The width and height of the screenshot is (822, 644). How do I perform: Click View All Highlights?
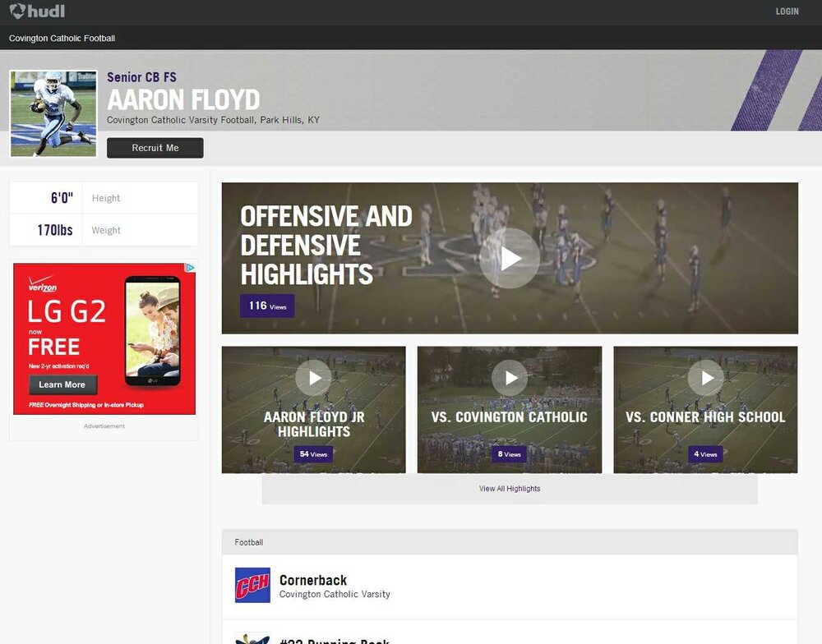click(x=510, y=489)
